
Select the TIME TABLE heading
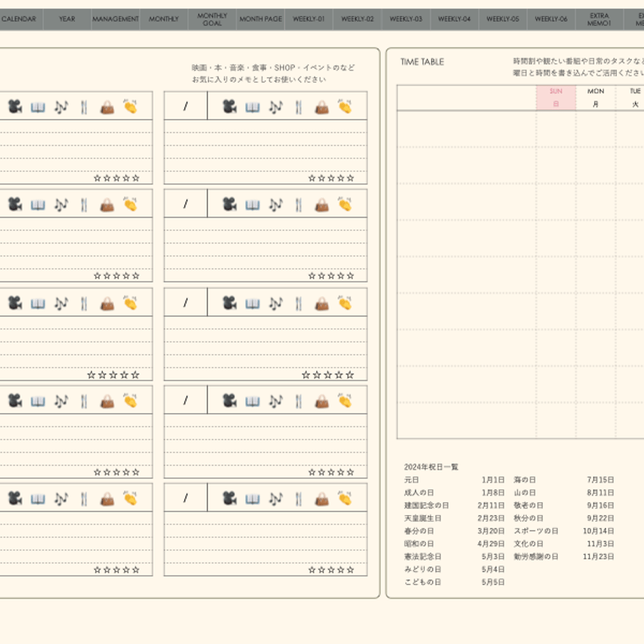click(x=422, y=62)
